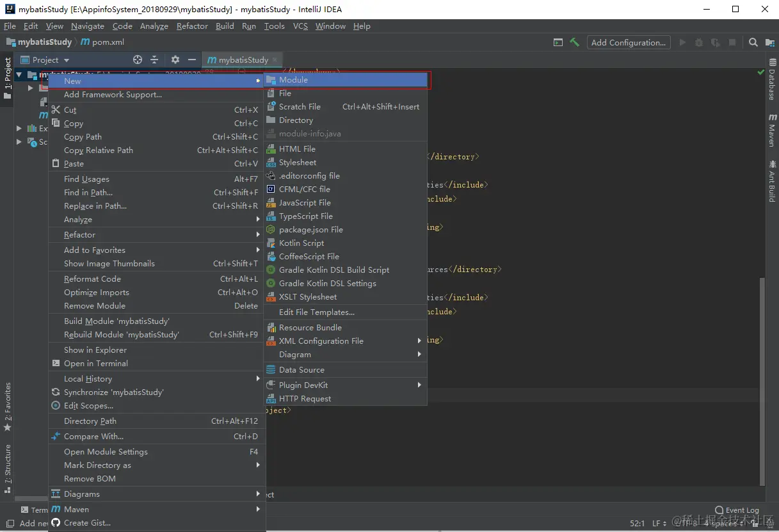
Task: Choose File in the New submenu
Action: [x=346, y=93]
